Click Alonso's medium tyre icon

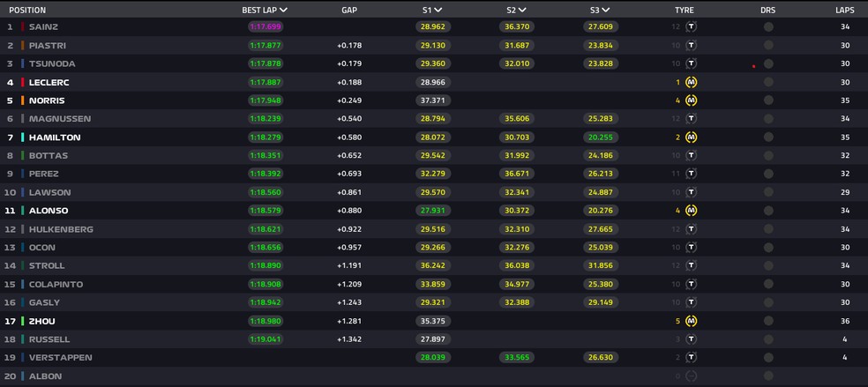pos(691,211)
